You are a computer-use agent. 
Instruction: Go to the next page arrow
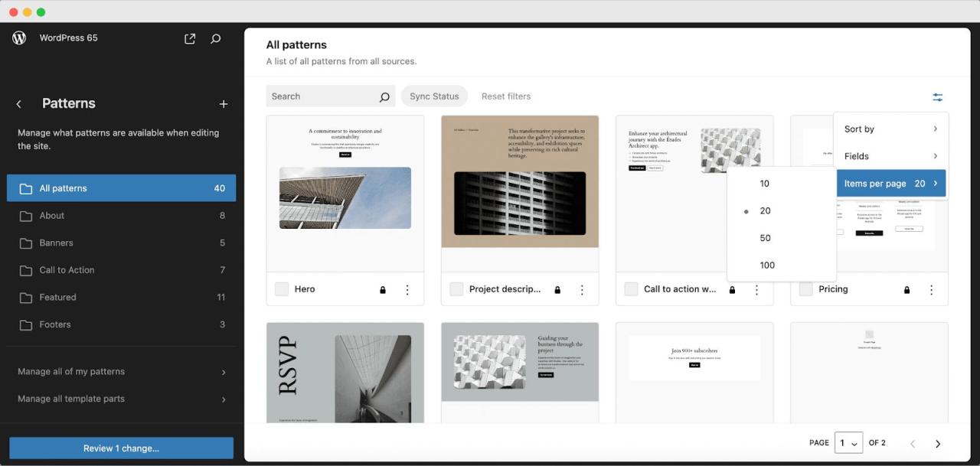(938, 444)
